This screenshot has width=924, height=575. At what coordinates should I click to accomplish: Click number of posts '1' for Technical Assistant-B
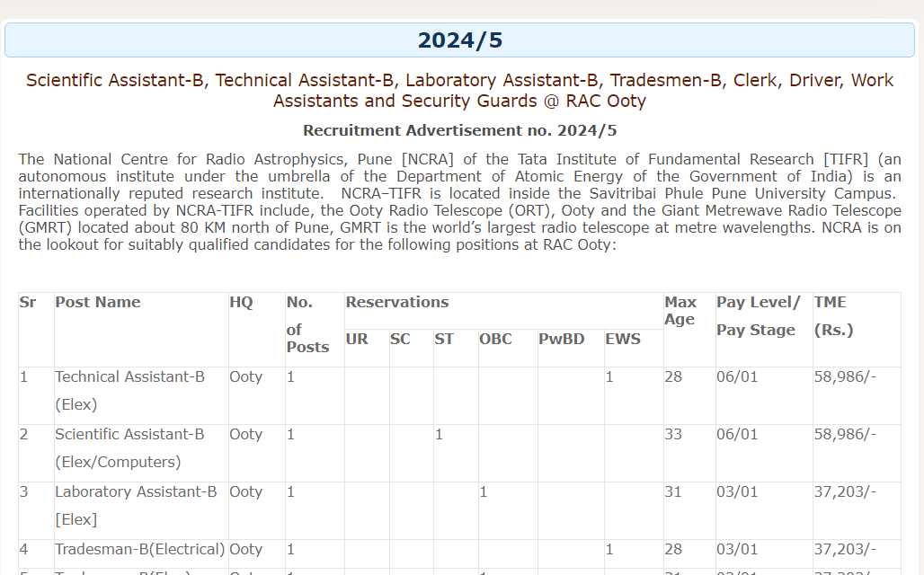coord(290,376)
